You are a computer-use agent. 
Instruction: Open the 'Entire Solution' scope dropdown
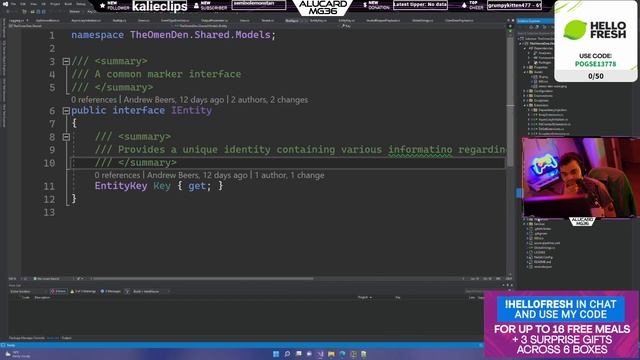(27, 291)
